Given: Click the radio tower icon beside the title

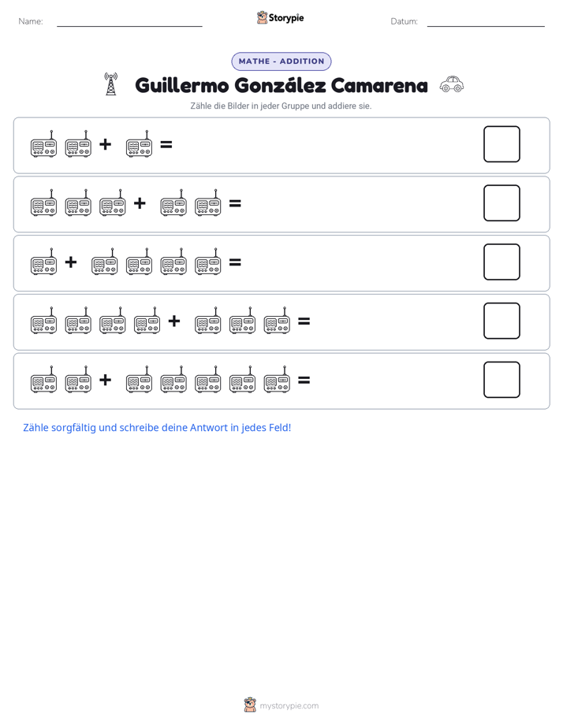Looking at the screenshot, I should [x=110, y=84].
